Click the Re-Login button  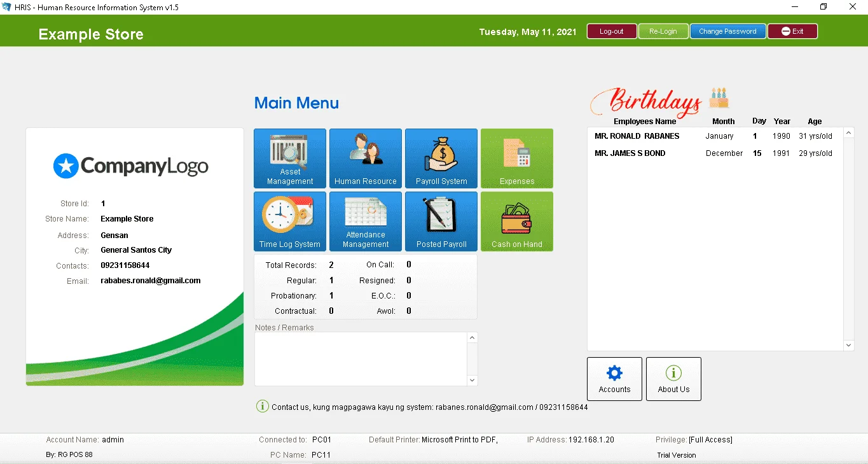point(663,31)
